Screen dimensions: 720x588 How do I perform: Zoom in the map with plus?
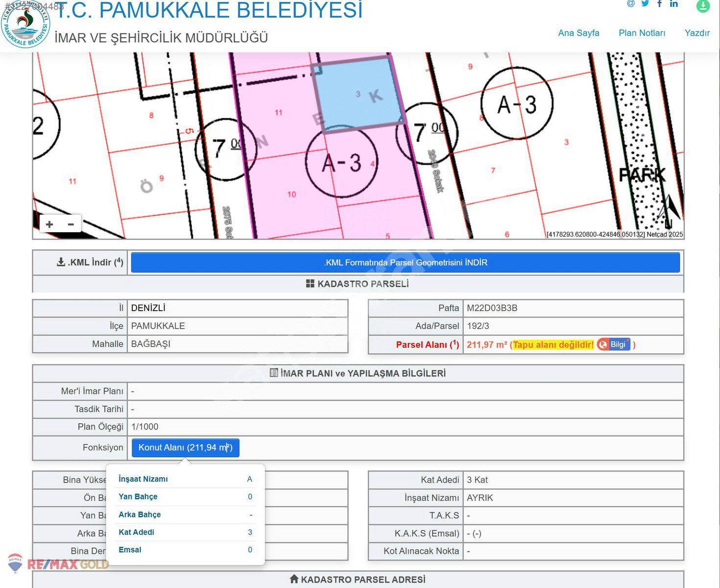[x=49, y=224]
